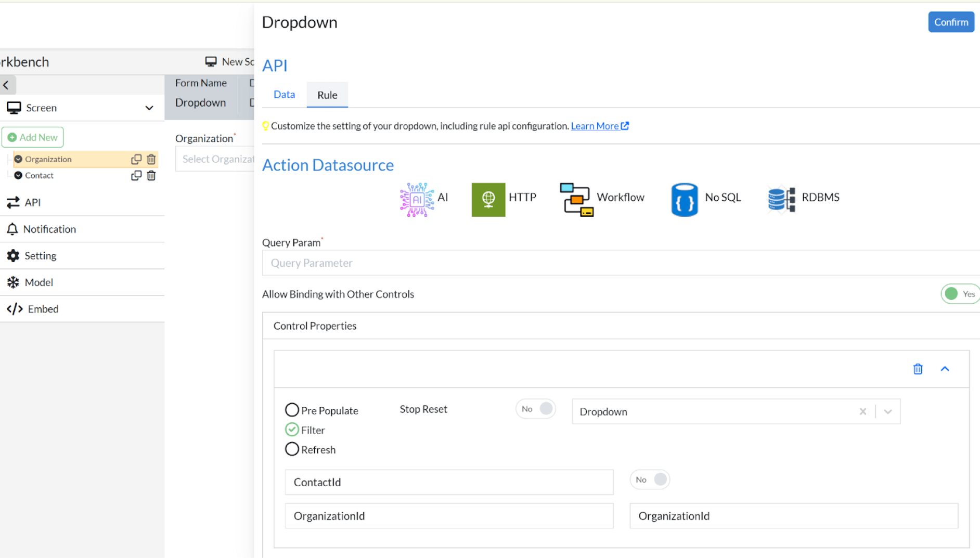Image resolution: width=980 pixels, height=558 pixels.
Task: Turn off Allow Binding with Other Controls
Action: 959,294
